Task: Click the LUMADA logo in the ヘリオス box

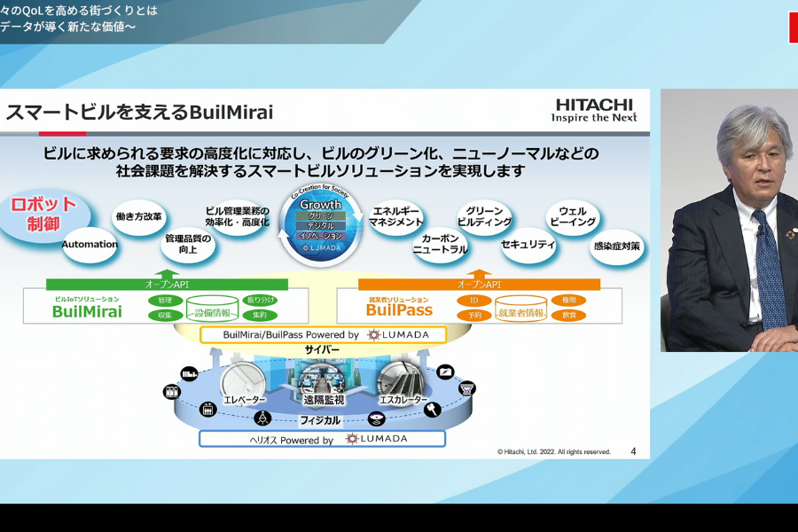Action: coord(377,438)
